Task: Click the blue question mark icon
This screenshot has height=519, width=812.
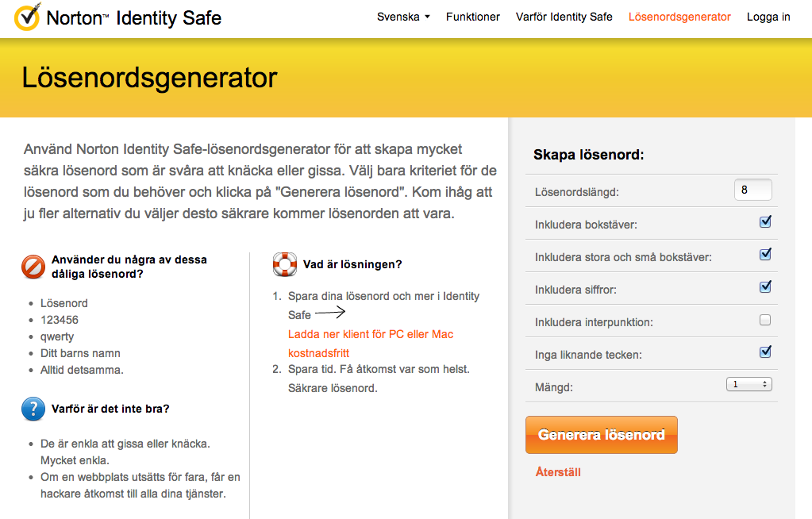Action: click(33, 409)
